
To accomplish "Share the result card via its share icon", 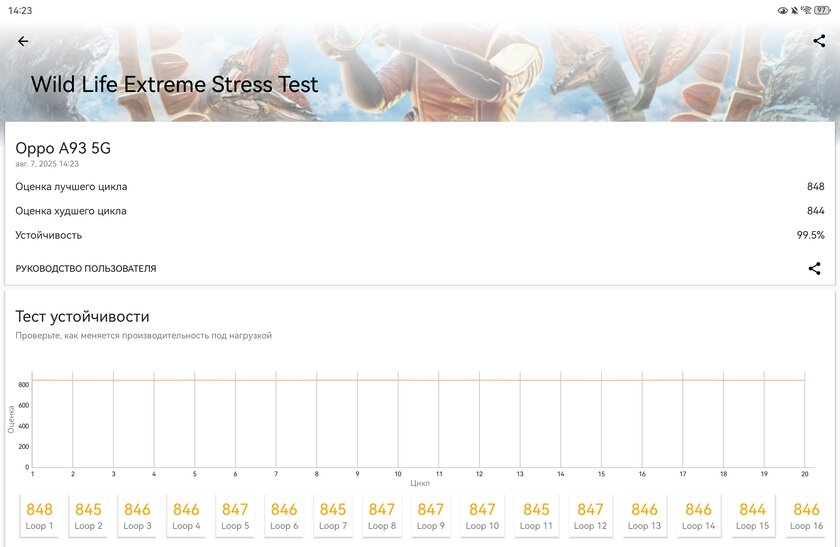I will 814,268.
